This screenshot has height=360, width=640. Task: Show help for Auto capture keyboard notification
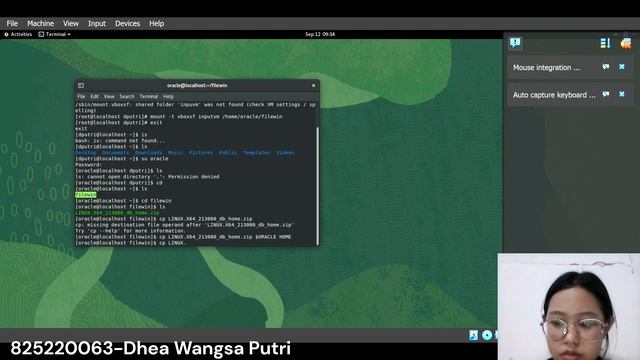point(606,94)
